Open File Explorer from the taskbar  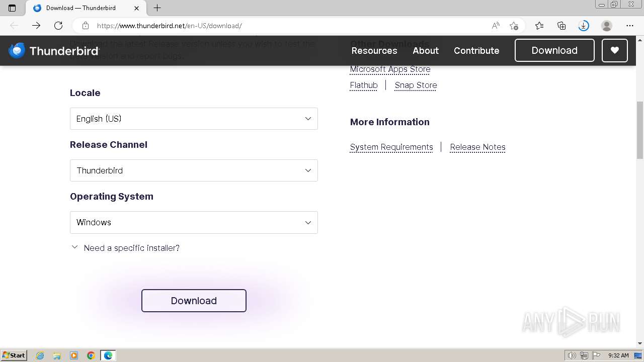(x=57, y=355)
